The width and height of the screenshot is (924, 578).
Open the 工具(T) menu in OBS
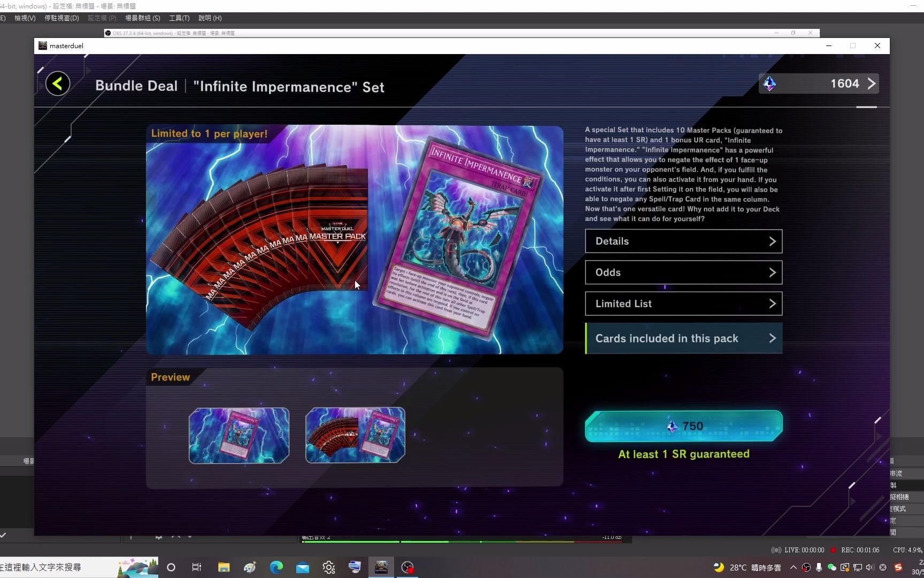pos(179,18)
